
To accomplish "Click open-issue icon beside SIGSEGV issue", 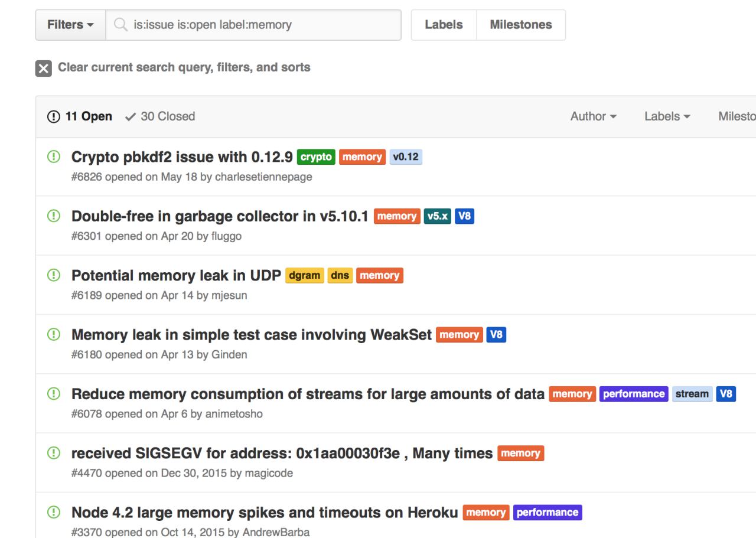I will [x=54, y=454].
